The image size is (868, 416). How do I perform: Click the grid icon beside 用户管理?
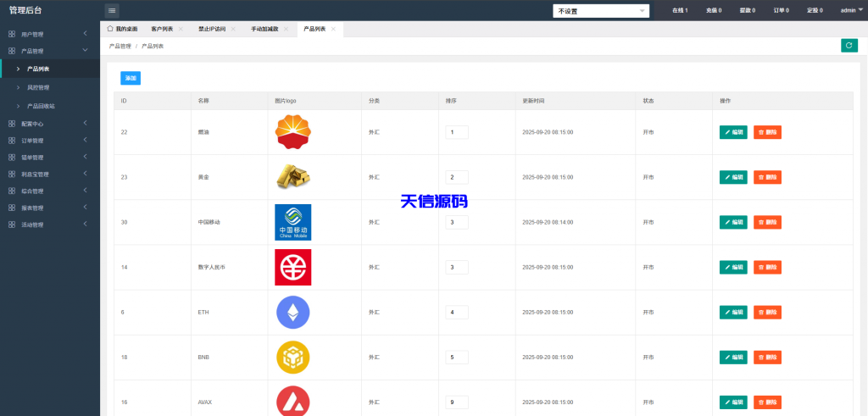[12, 34]
